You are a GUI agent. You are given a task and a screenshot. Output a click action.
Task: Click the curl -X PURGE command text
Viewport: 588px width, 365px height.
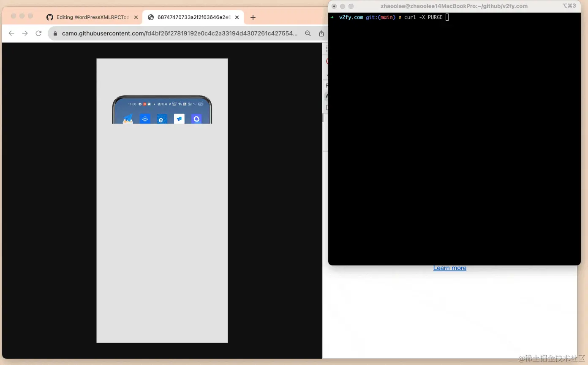coord(423,17)
